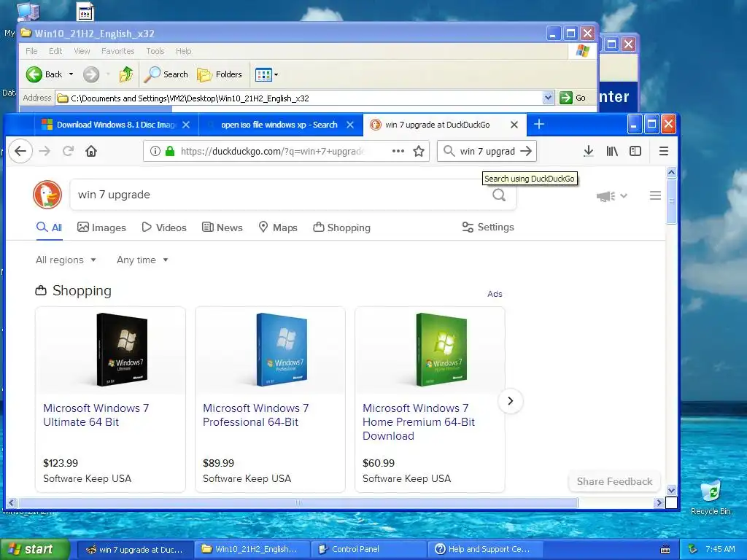Click the Firefox forward arrow button
This screenshot has width=747, height=560.
(44, 152)
